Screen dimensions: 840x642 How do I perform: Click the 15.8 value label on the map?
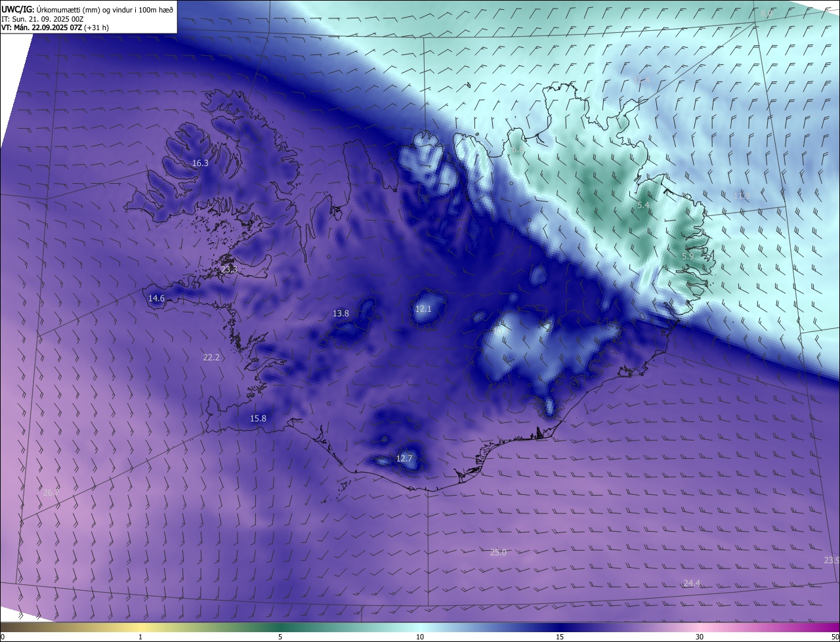click(x=258, y=418)
